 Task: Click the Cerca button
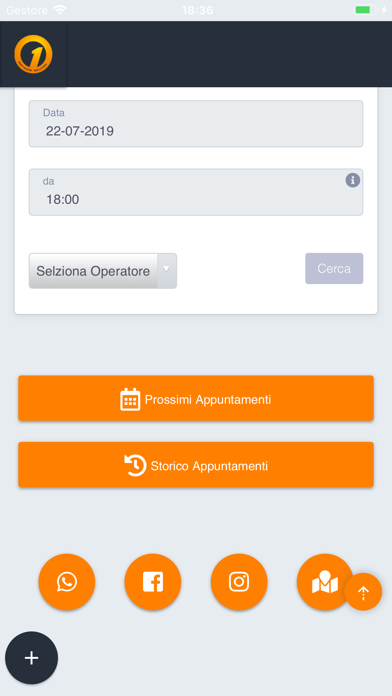point(334,269)
